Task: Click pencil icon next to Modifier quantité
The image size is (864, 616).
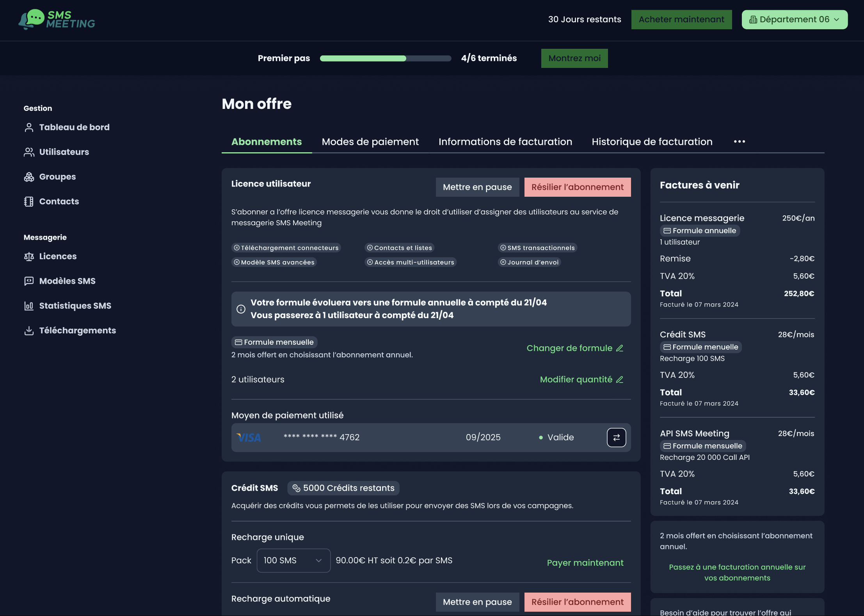Action: click(x=620, y=379)
